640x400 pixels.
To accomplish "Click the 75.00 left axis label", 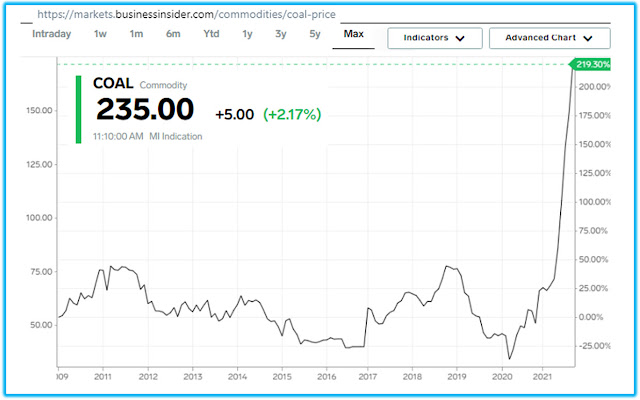I will tap(41, 272).
